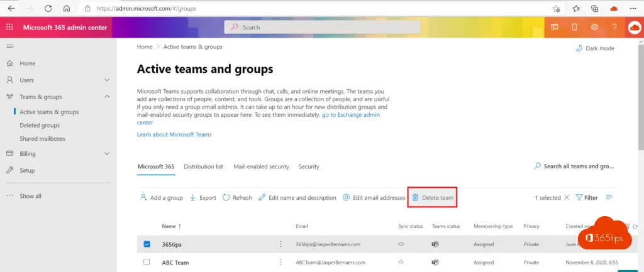Uncheck the 365tips row checkbox
The image size is (644, 272).
[147, 244]
